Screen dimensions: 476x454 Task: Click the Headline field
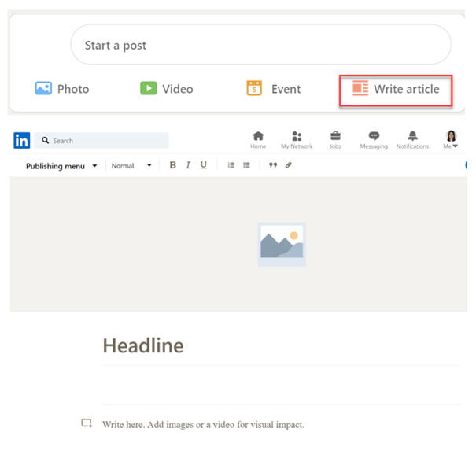click(282, 346)
